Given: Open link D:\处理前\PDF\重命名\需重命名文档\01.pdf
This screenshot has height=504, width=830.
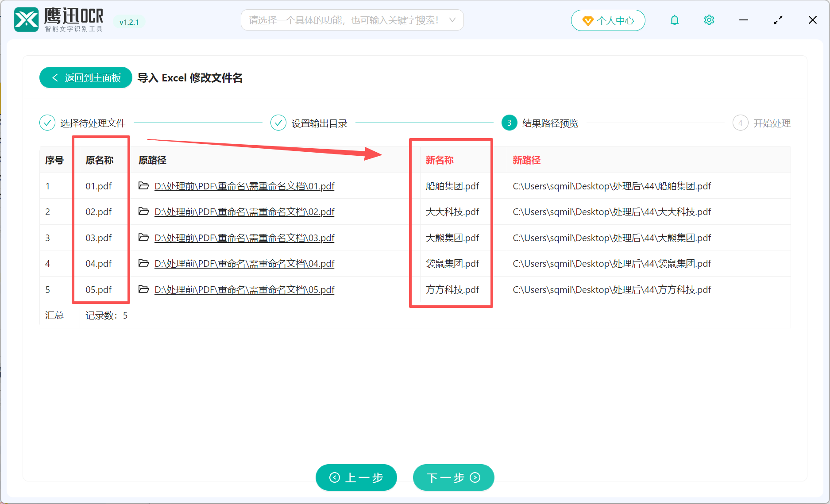Looking at the screenshot, I should [x=244, y=186].
